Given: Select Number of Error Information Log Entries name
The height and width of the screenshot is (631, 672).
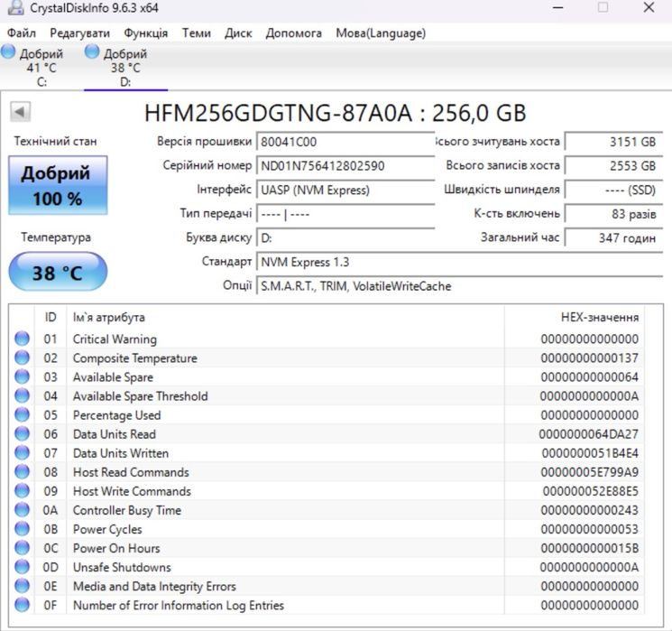Looking at the screenshot, I should [x=179, y=605].
